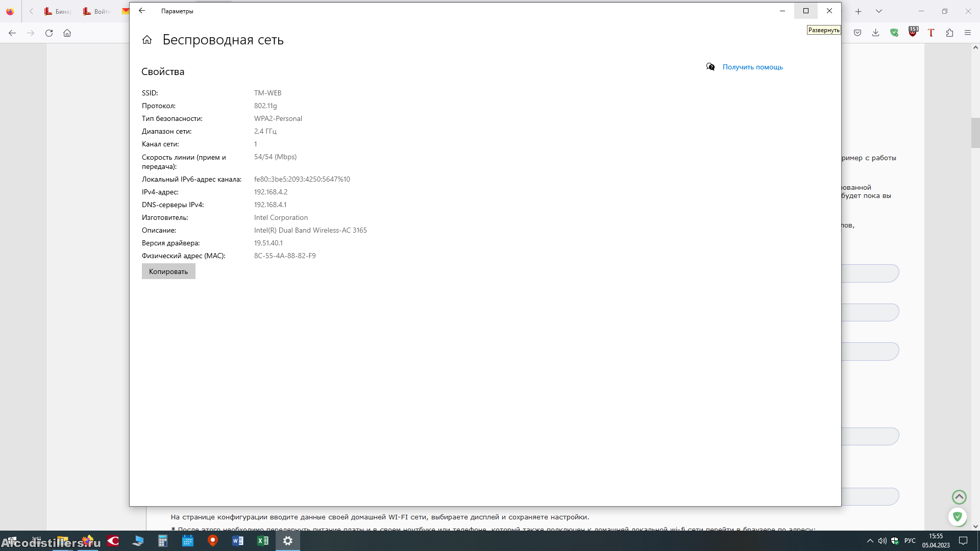
Task: Open Settings home via house icon
Action: pyautogui.click(x=147, y=40)
